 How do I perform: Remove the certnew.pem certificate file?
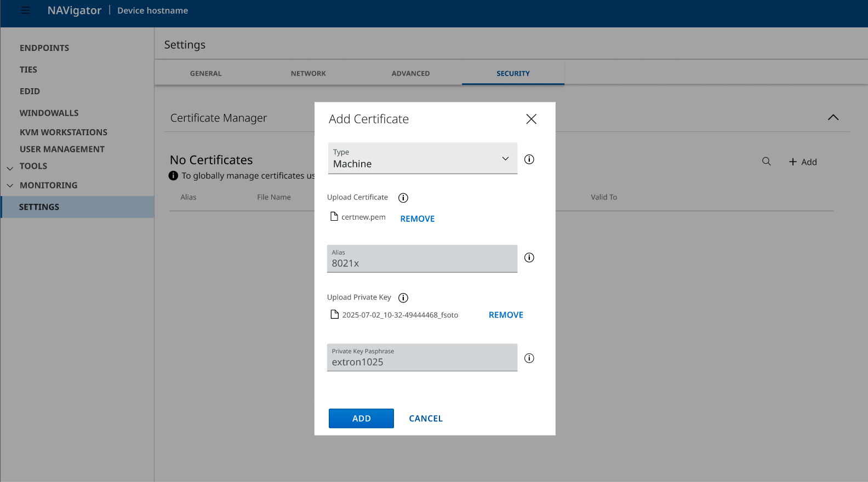pyautogui.click(x=417, y=219)
